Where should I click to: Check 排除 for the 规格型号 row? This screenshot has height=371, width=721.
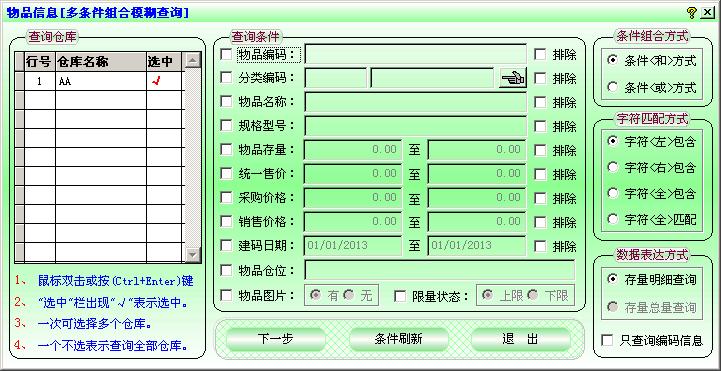[540, 126]
